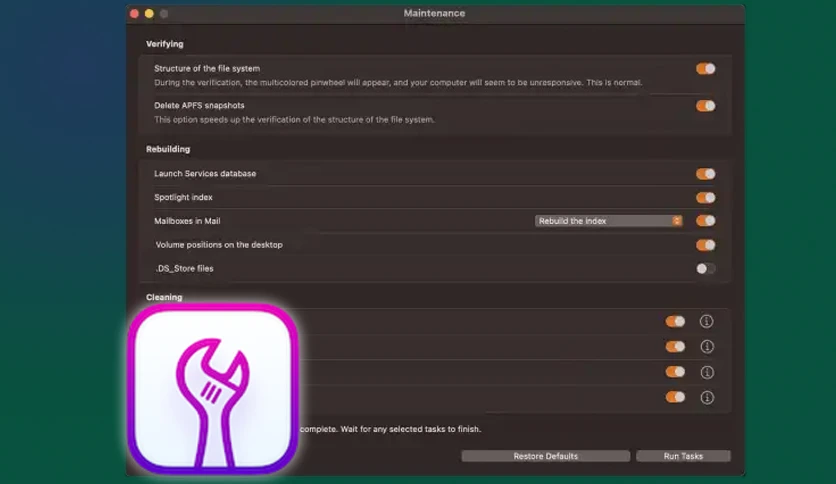Enable .DS_Store files switch

[x=705, y=269]
